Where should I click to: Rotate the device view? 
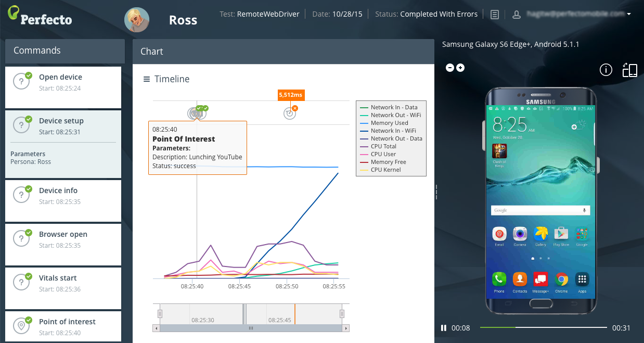(630, 70)
